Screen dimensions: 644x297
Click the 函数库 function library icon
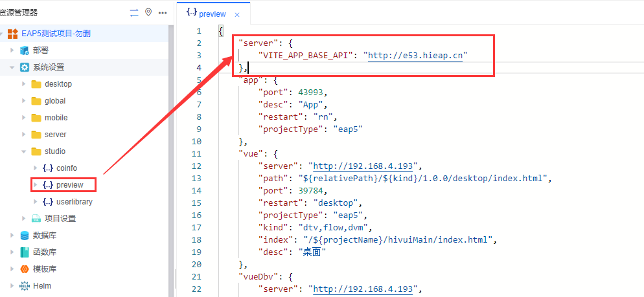click(25, 252)
